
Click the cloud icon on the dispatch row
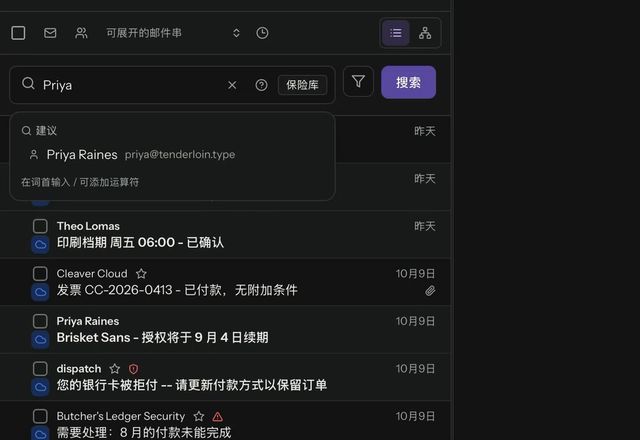point(40,387)
